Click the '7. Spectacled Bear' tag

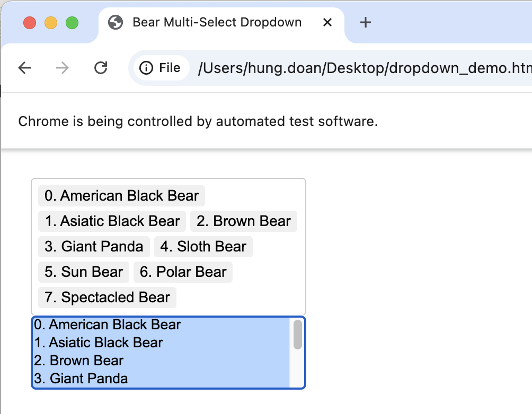(x=107, y=298)
